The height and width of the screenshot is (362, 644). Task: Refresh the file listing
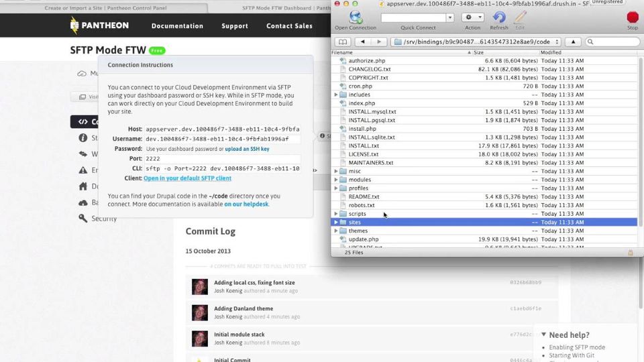499,17
